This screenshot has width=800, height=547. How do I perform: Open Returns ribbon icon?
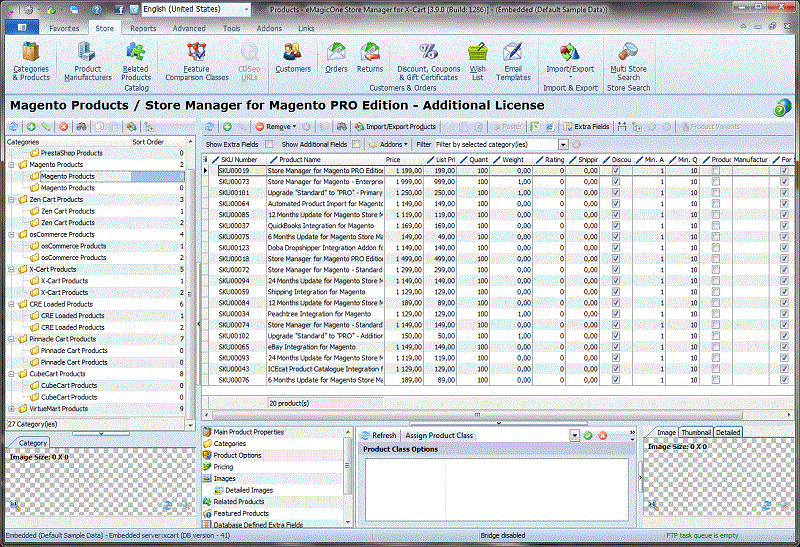coord(370,58)
